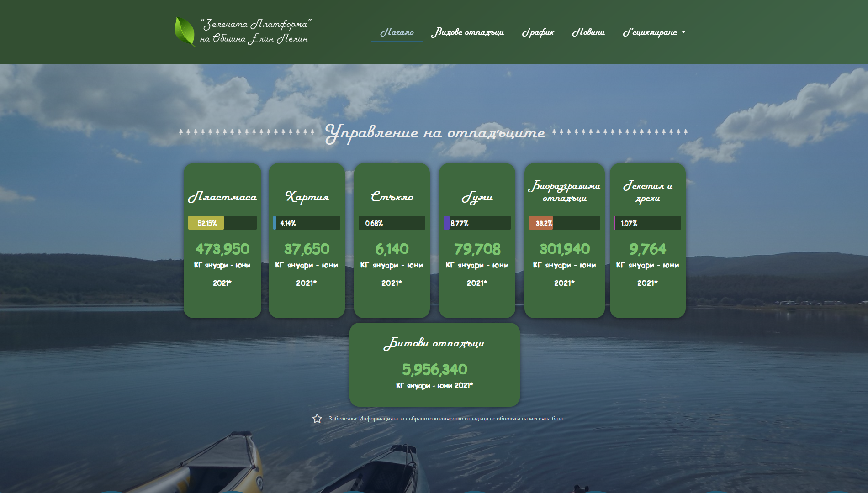
Task: Click the Зелената Платформа site title
Action: click(x=255, y=31)
